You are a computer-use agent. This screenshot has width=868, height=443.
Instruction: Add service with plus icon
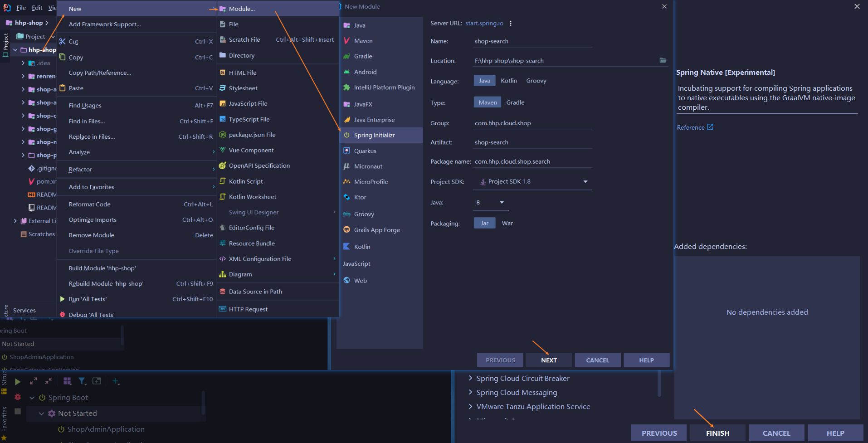(116, 381)
